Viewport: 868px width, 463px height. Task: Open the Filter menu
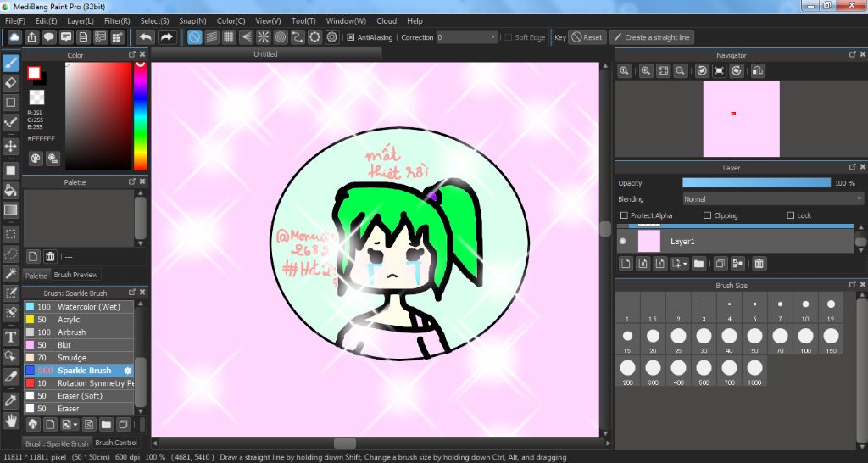pyautogui.click(x=117, y=21)
